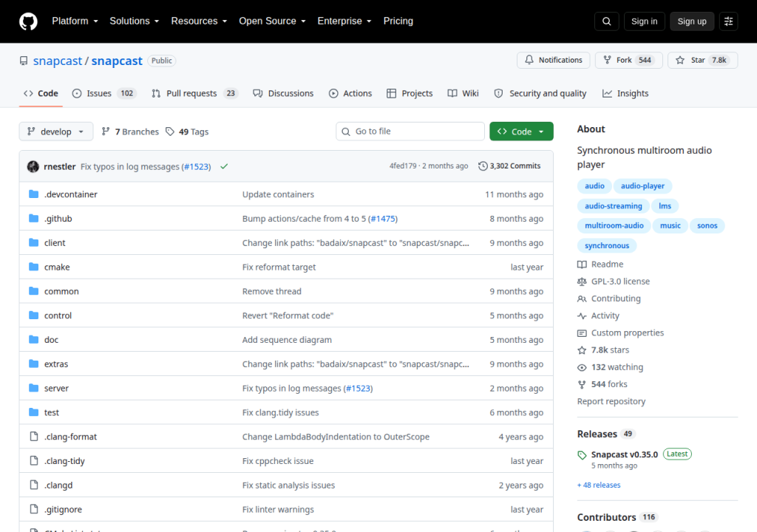Open the Projects tab

(410, 93)
